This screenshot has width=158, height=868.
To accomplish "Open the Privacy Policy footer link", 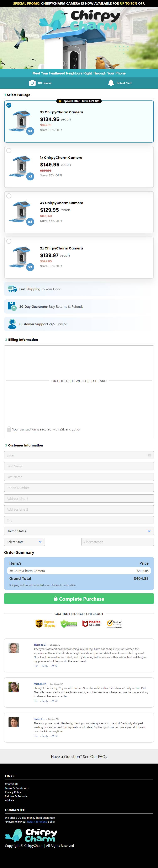I will (13, 792).
